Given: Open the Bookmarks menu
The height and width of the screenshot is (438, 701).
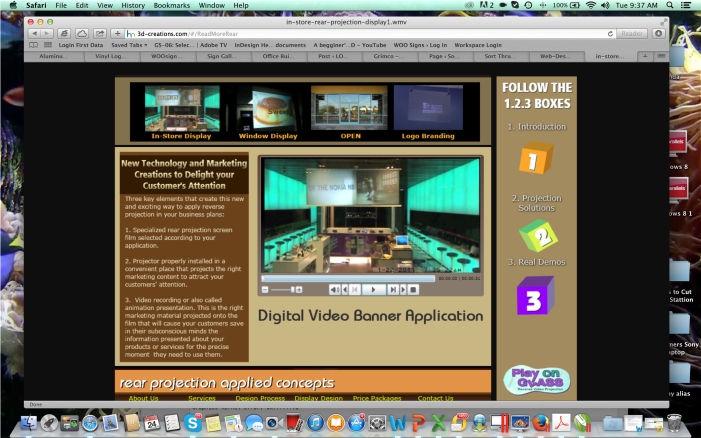Looking at the screenshot, I should click(x=171, y=5).
